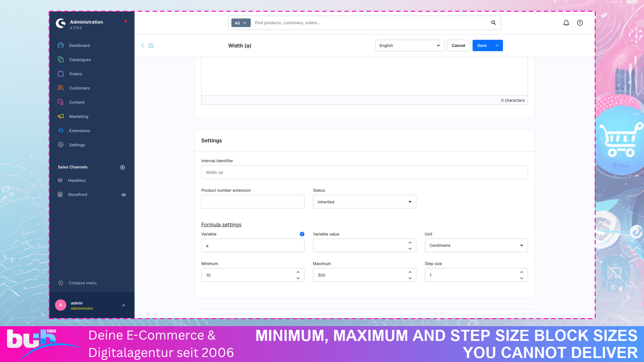644x362 pixels.
Task: Open the Orders menu item
Action: pos(75,74)
